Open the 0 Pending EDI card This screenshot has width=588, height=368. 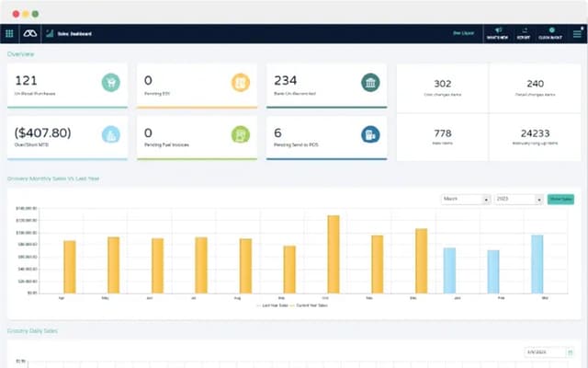tap(198, 86)
